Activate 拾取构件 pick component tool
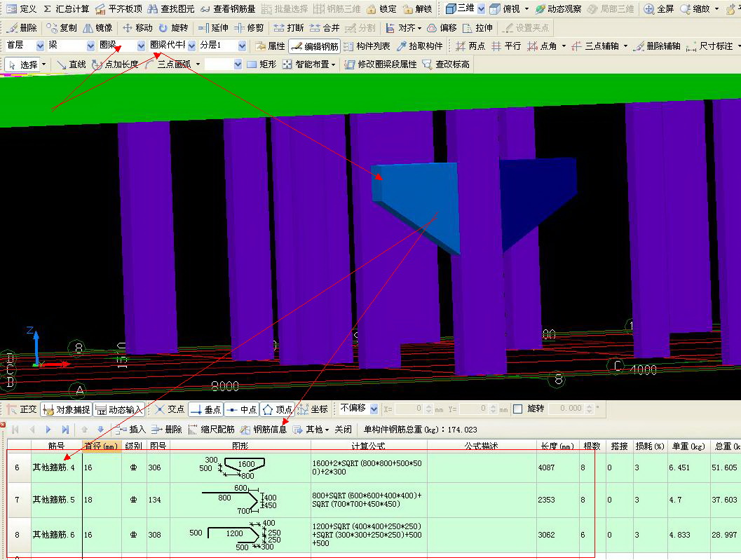Image resolution: width=741 pixels, height=560 pixels. (x=420, y=46)
